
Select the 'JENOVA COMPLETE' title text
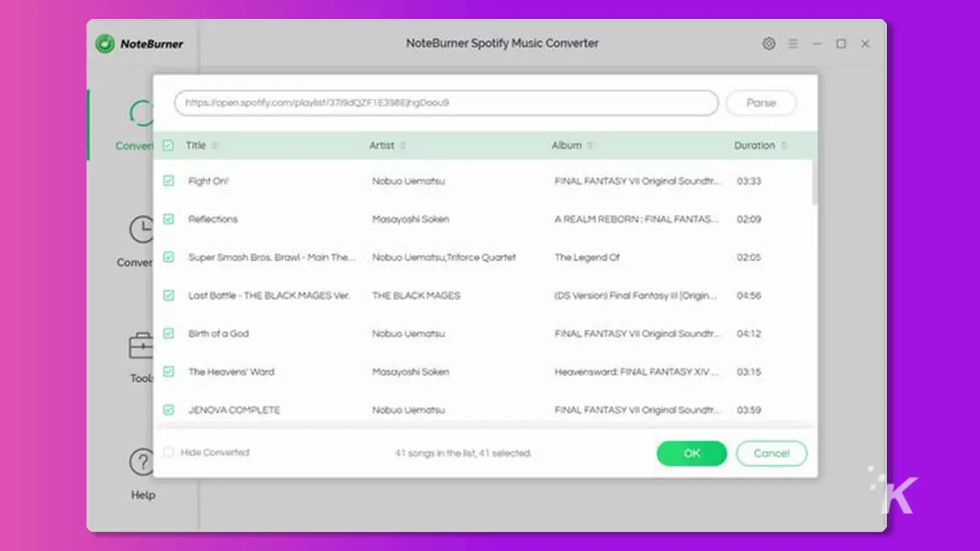(x=234, y=410)
